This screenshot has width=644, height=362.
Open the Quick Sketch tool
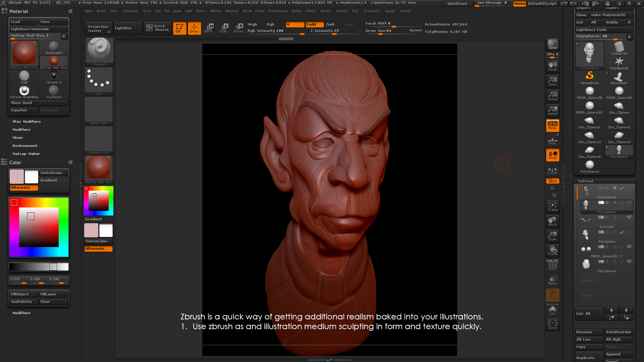point(158,28)
